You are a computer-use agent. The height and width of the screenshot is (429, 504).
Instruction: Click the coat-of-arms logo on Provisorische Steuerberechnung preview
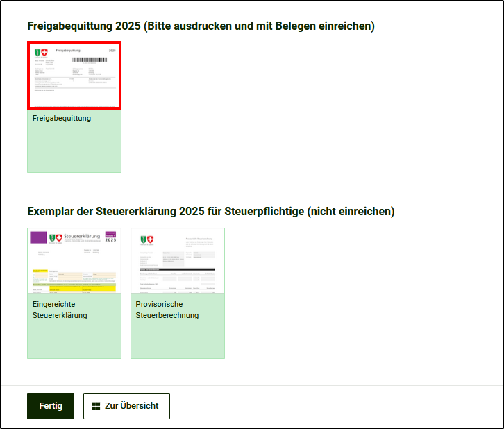tap(146, 239)
